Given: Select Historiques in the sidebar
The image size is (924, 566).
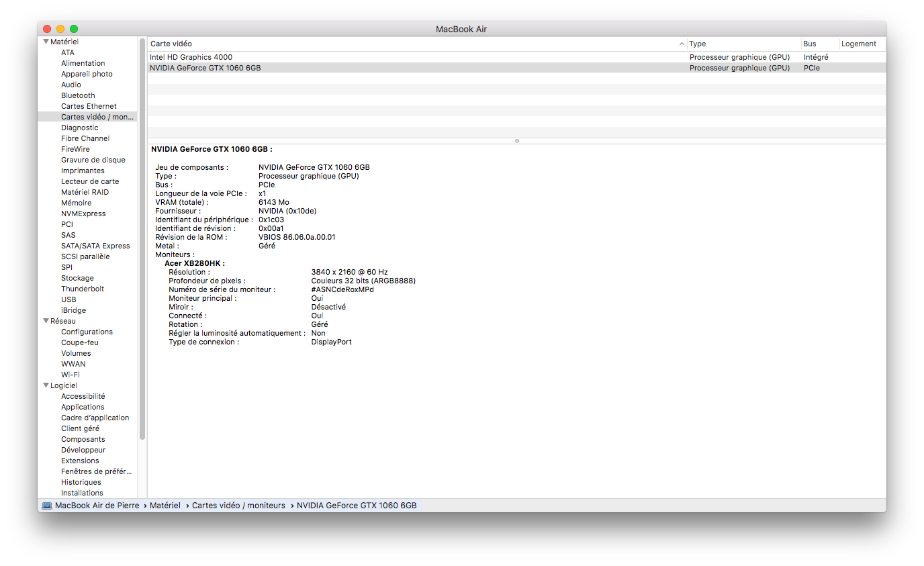Looking at the screenshot, I should click(81, 482).
